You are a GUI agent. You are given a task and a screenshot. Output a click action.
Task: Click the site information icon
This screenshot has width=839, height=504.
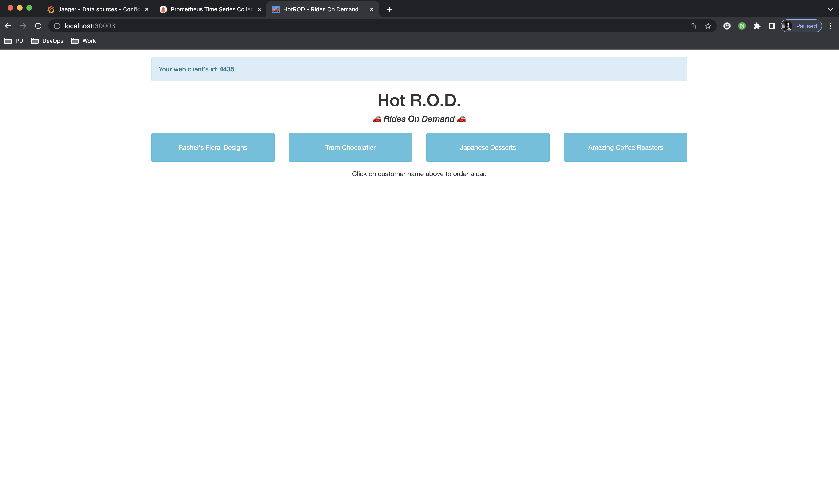[x=57, y=26]
